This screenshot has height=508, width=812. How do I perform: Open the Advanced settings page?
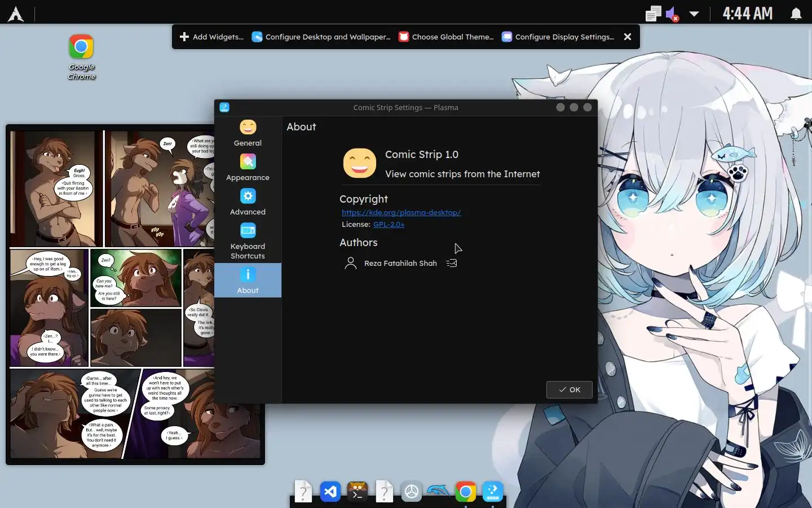tap(248, 202)
